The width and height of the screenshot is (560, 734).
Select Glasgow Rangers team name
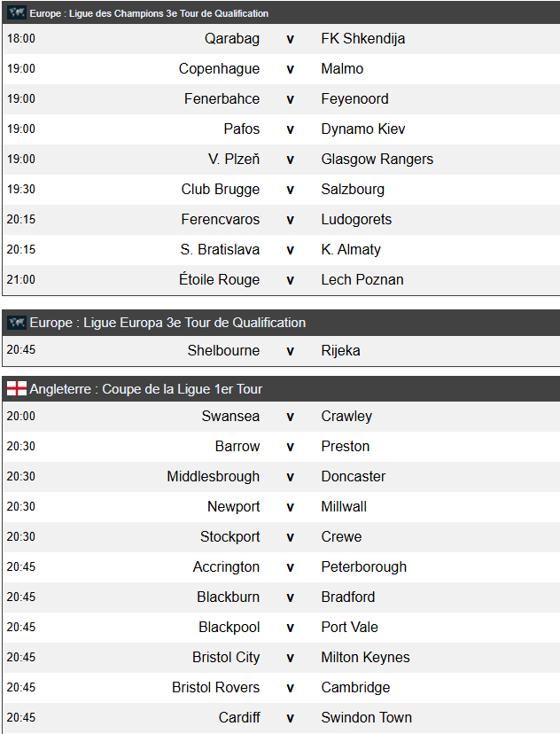pos(377,160)
